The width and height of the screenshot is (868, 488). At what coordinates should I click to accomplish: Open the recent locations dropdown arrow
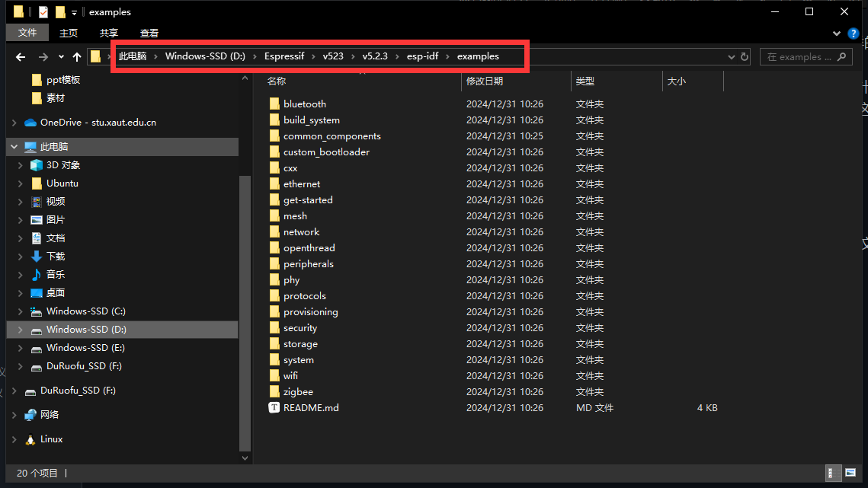[x=61, y=57]
